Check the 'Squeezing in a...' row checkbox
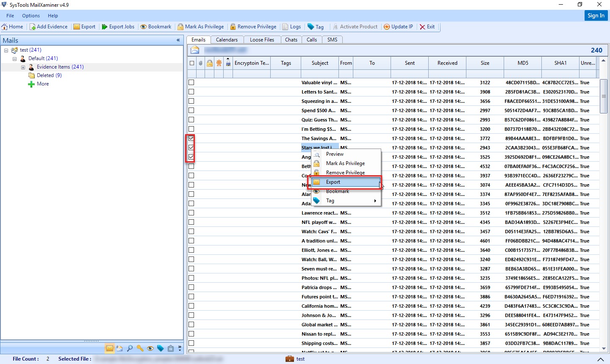Screen dimensions: 610x364 point(191,101)
